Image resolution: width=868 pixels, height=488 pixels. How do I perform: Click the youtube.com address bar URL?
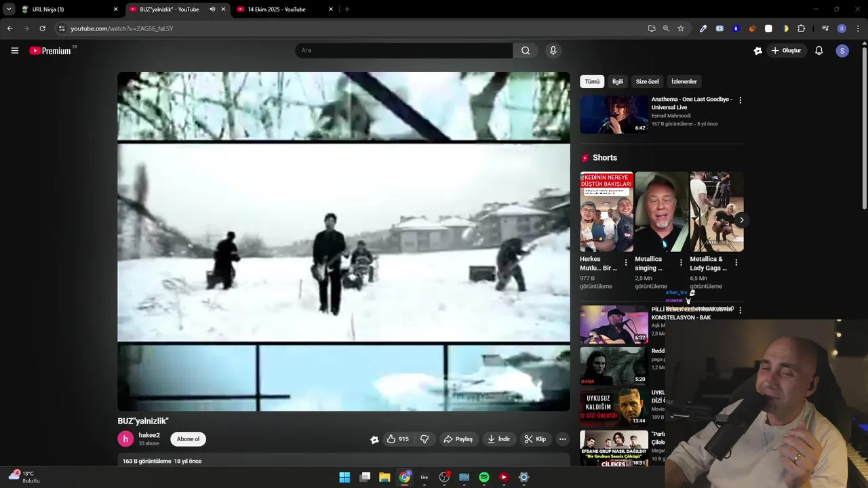tap(122, 28)
